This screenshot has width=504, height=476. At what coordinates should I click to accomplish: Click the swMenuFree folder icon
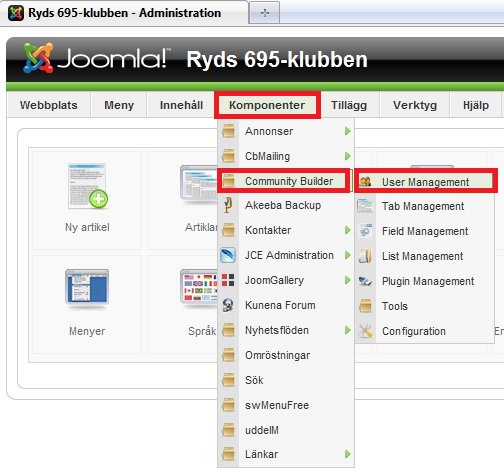[228, 405]
